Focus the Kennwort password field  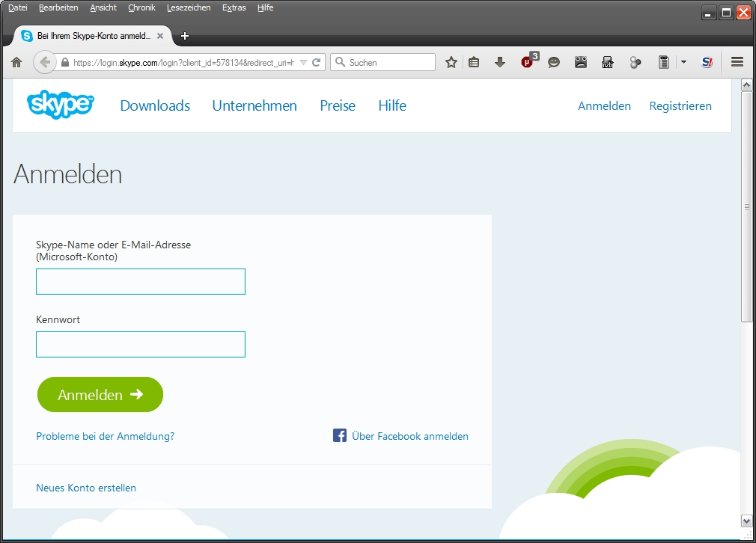(x=140, y=344)
